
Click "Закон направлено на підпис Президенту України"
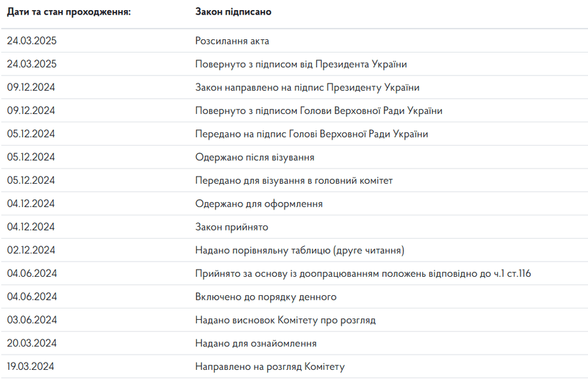tap(307, 87)
